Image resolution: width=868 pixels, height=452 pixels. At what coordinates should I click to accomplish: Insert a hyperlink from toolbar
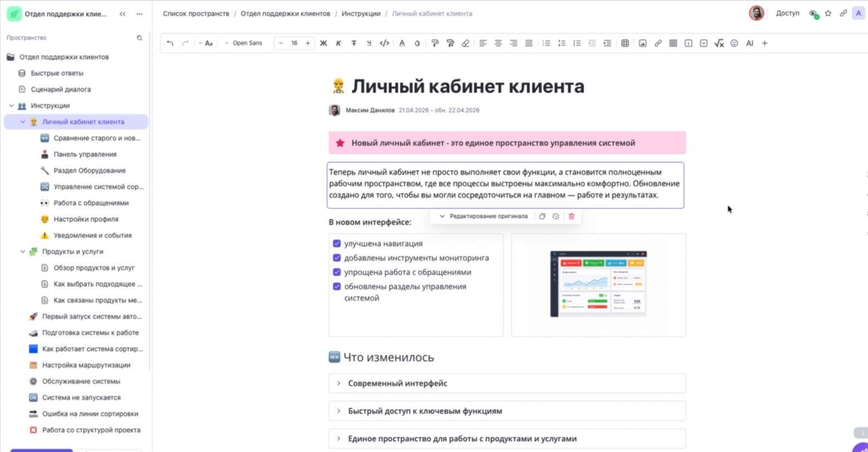click(x=658, y=43)
